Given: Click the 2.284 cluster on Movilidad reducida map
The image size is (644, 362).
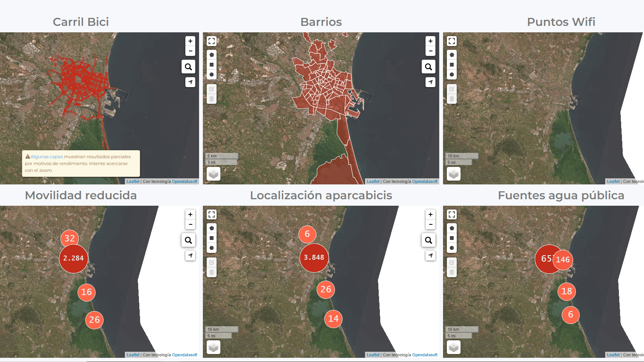Looking at the screenshot, I should pyautogui.click(x=73, y=258).
